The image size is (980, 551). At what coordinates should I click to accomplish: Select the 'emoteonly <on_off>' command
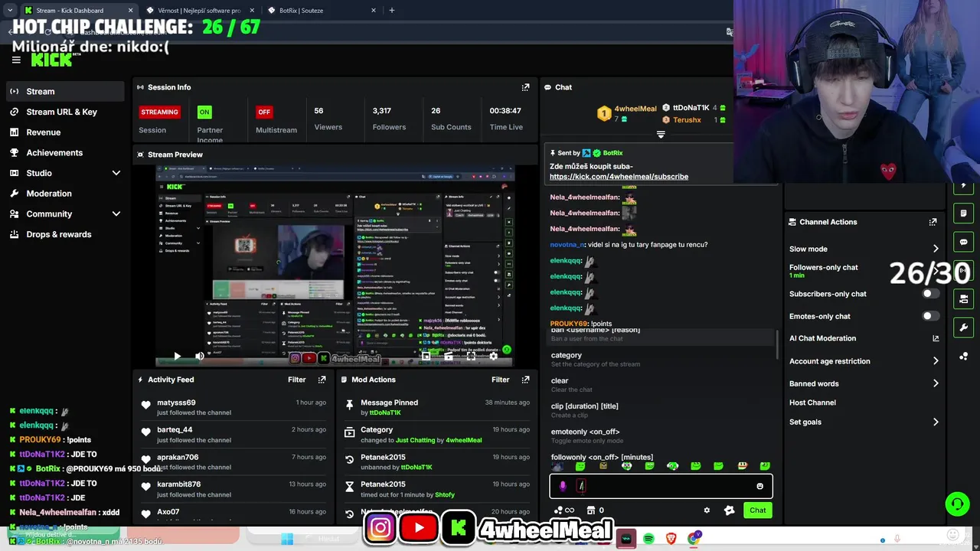(x=663, y=435)
